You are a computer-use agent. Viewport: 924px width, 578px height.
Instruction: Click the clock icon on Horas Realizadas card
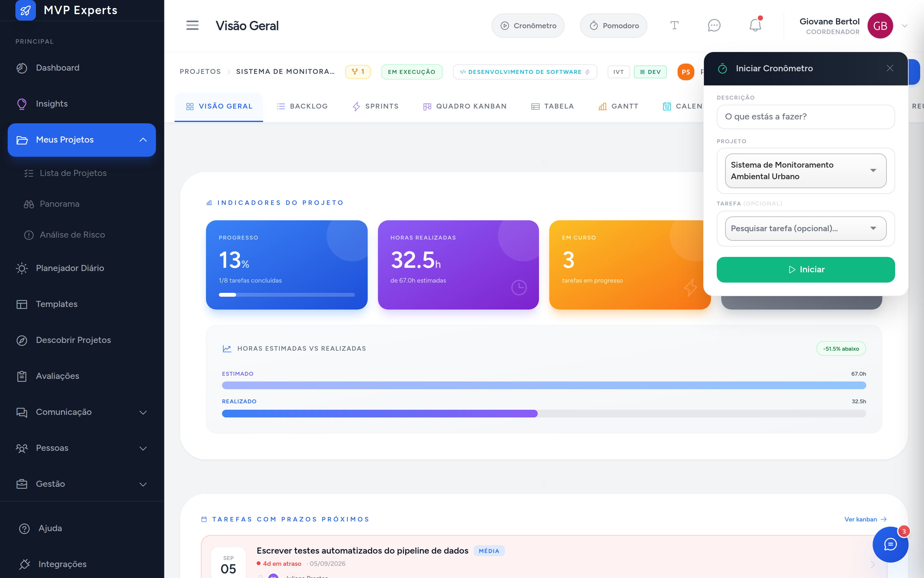point(519,287)
